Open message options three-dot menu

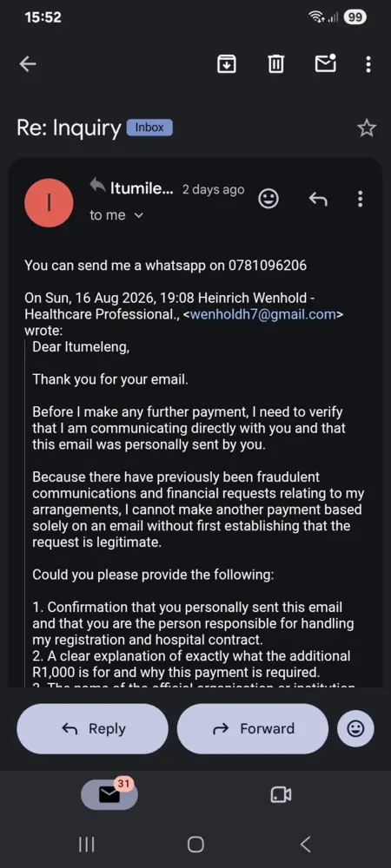[x=360, y=199]
